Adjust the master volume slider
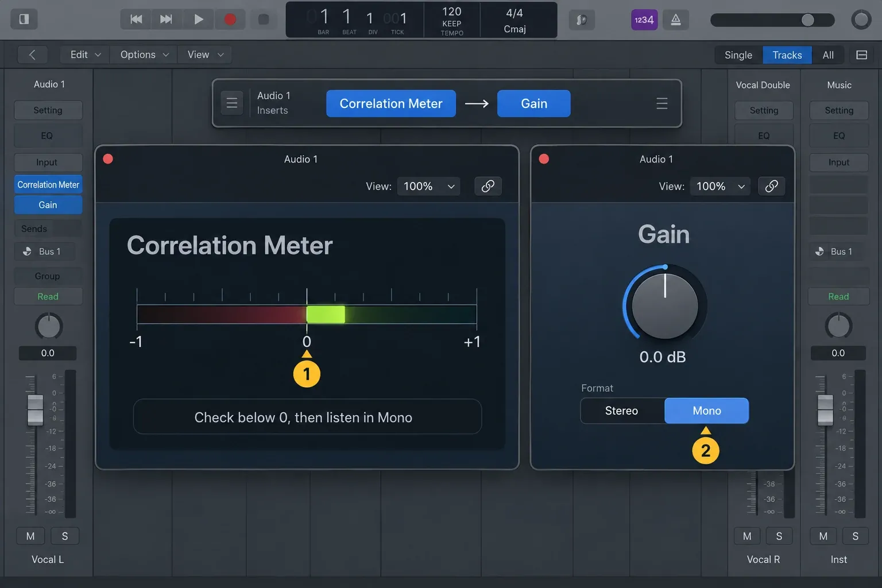The image size is (882, 588). tap(772, 20)
